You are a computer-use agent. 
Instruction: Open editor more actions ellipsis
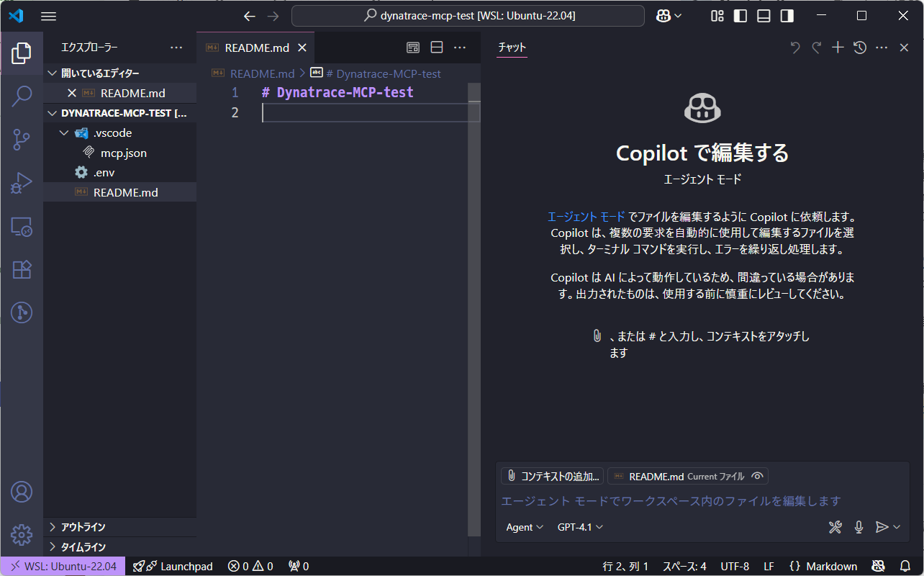click(x=460, y=48)
